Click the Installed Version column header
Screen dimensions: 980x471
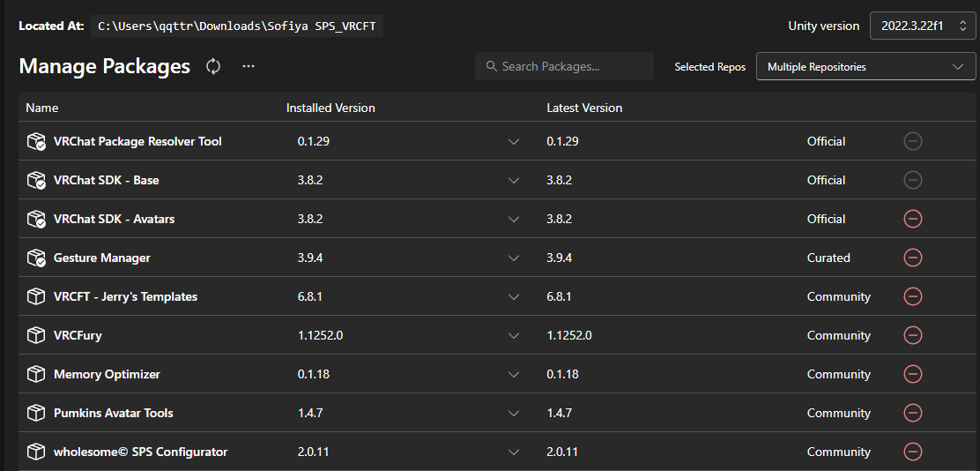coord(330,108)
